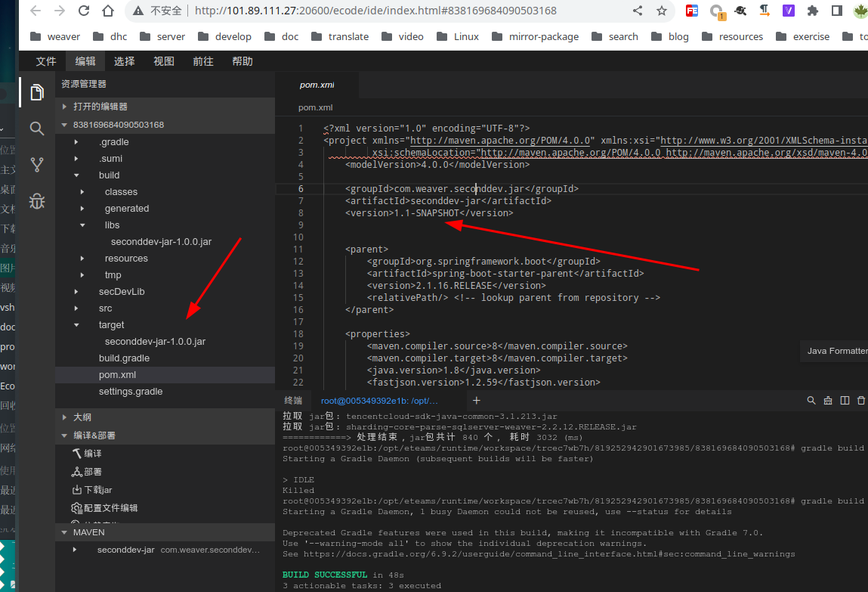Expand the 打开的编辑器 section
868x592 pixels.
click(x=165, y=107)
